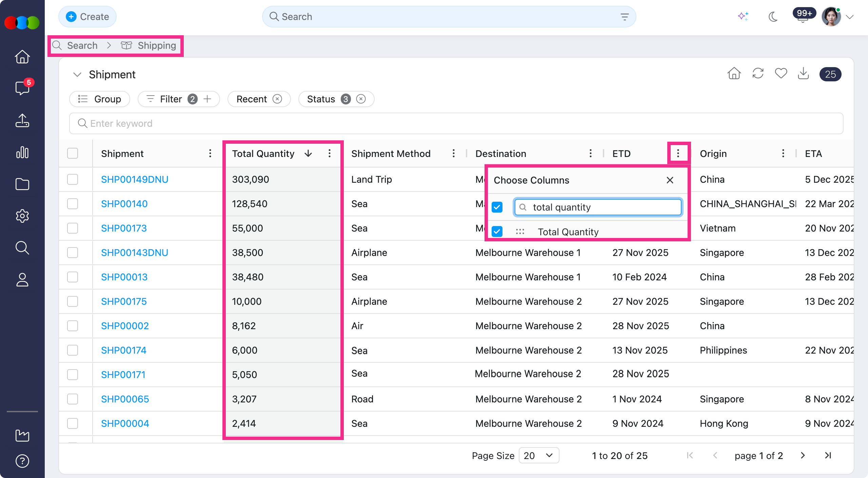The width and height of the screenshot is (868, 478).
Task: Open Destination column menu dots
Action: (591, 154)
